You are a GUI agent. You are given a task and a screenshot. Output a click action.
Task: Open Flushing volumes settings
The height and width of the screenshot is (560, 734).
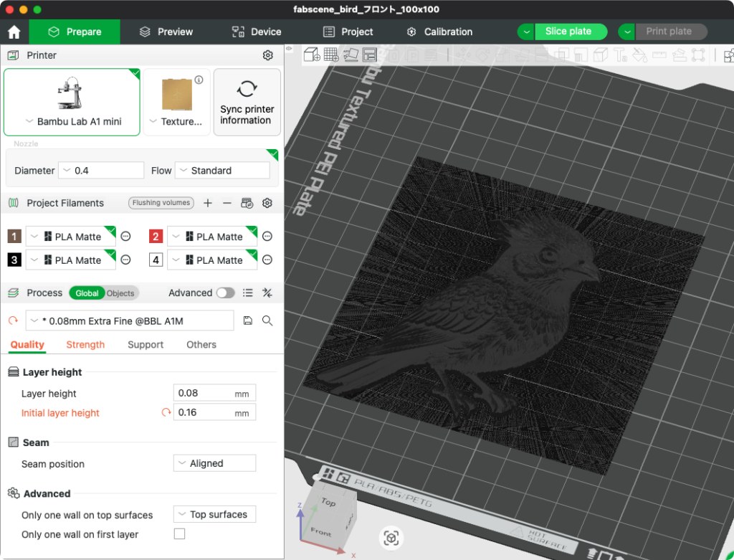[x=161, y=203]
